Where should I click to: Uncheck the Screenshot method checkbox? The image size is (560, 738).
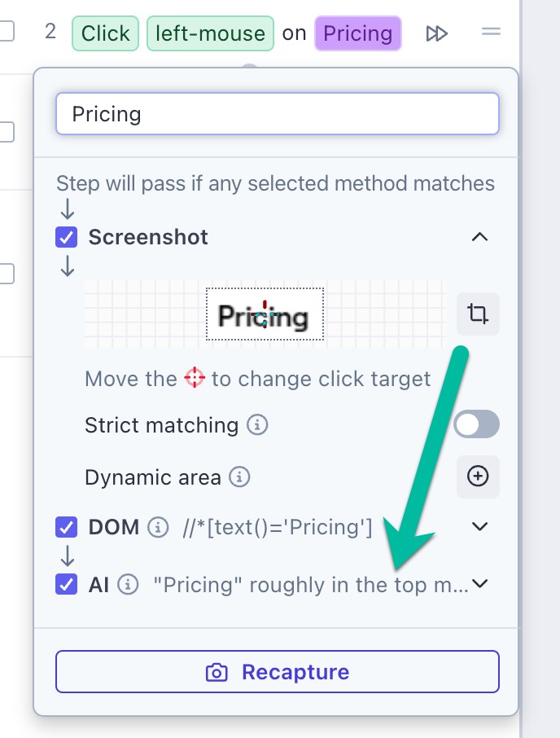66,237
